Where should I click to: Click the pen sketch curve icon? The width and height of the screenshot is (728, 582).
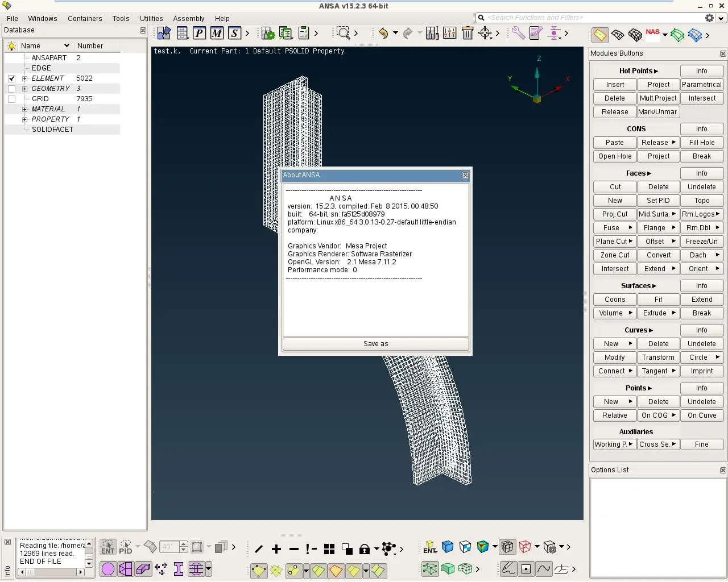tap(508, 569)
